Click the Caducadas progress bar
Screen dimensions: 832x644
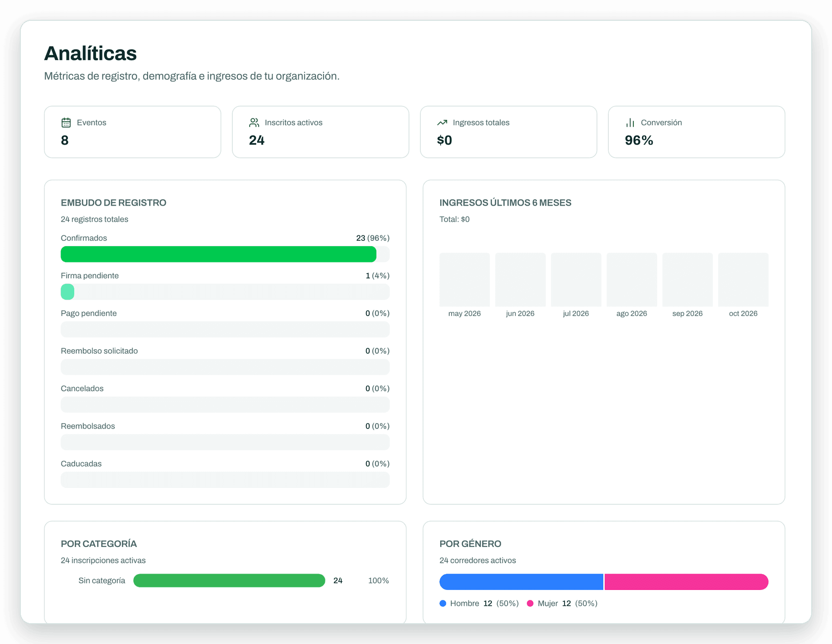225,480
